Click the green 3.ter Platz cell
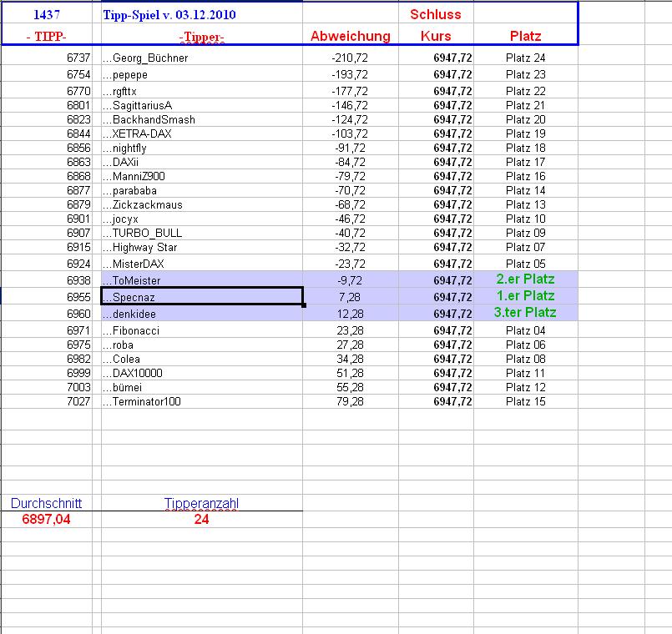Screen dimensions: 672x634 tap(525, 313)
